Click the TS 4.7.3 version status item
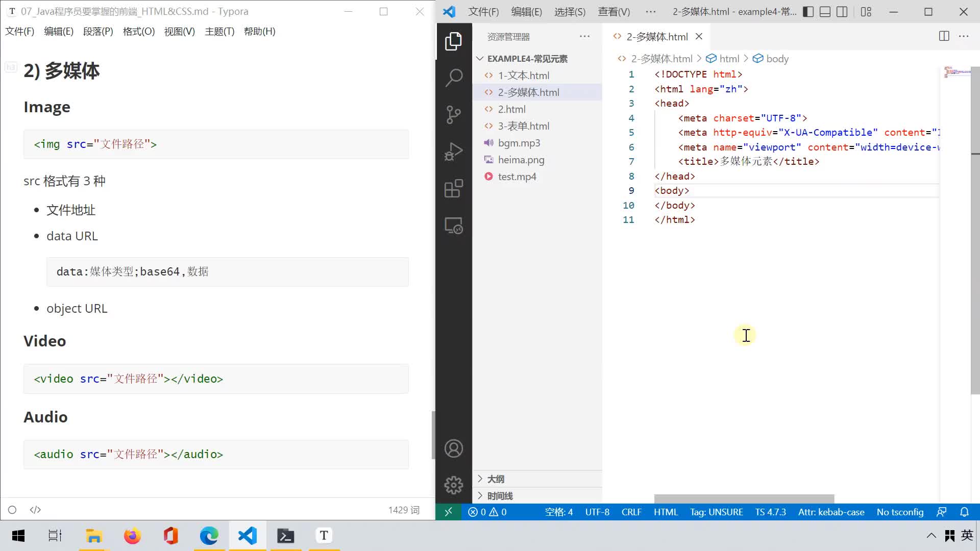Image resolution: width=980 pixels, height=551 pixels. coord(770,512)
